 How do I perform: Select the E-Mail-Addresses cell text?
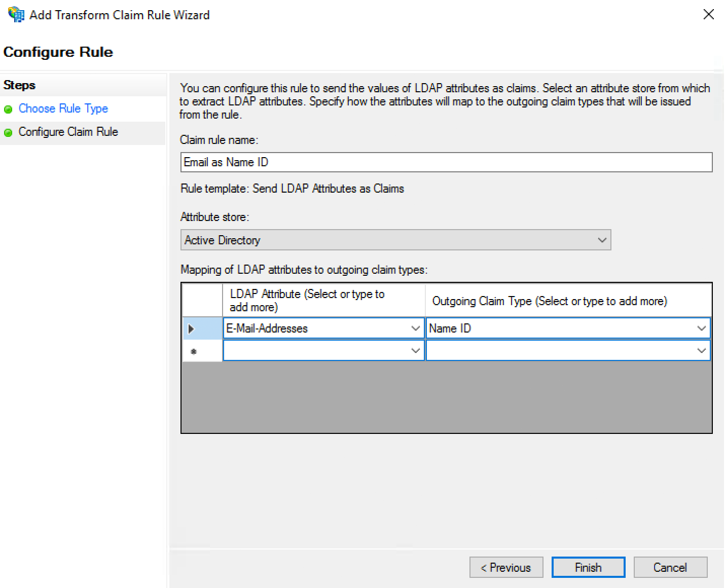[x=266, y=328]
